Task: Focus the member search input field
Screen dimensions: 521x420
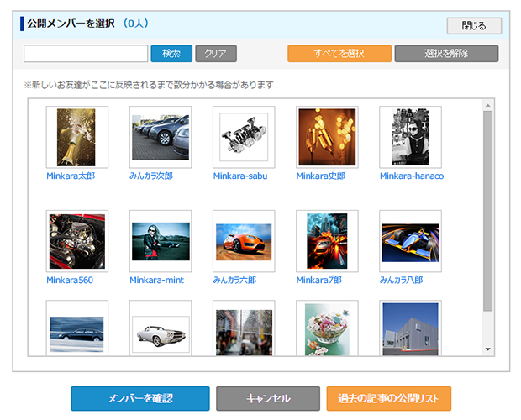Action: point(86,54)
